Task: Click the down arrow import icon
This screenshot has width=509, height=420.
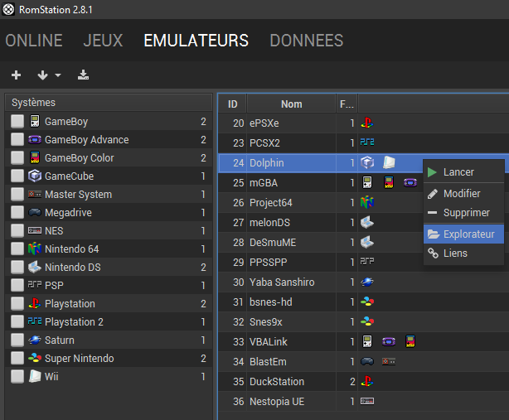Action: tap(42, 75)
